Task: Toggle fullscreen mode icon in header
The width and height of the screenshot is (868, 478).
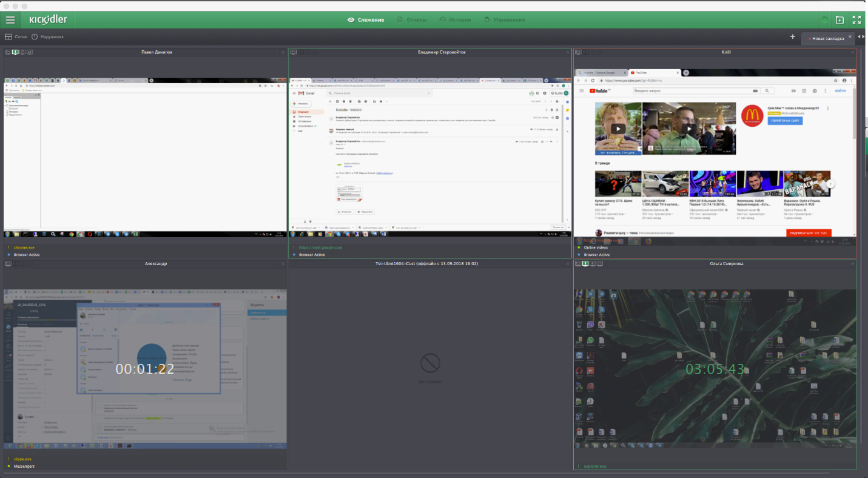Action: coord(856,20)
